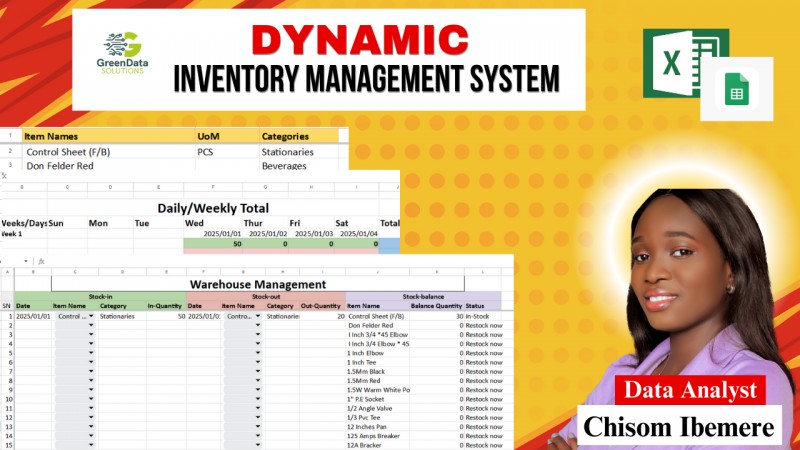This screenshot has width=800, height=450.
Task: Click 'Restock now' next to 12 Inches Pan
Action: tap(484, 427)
